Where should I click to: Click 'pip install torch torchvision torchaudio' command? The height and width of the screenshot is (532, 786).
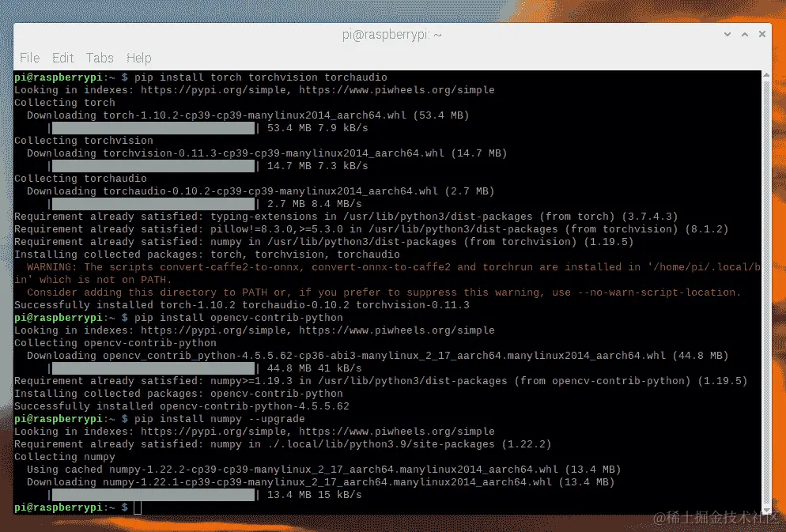coord(261,77)
